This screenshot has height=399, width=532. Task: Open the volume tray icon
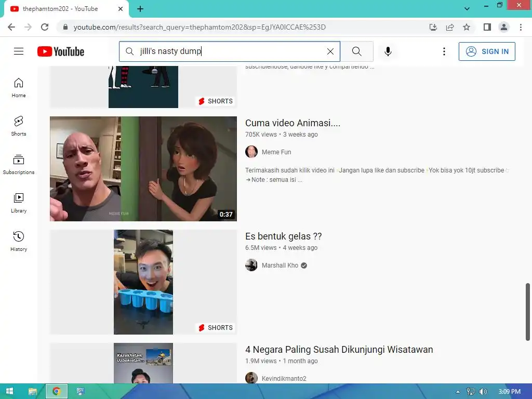[483, 392]
